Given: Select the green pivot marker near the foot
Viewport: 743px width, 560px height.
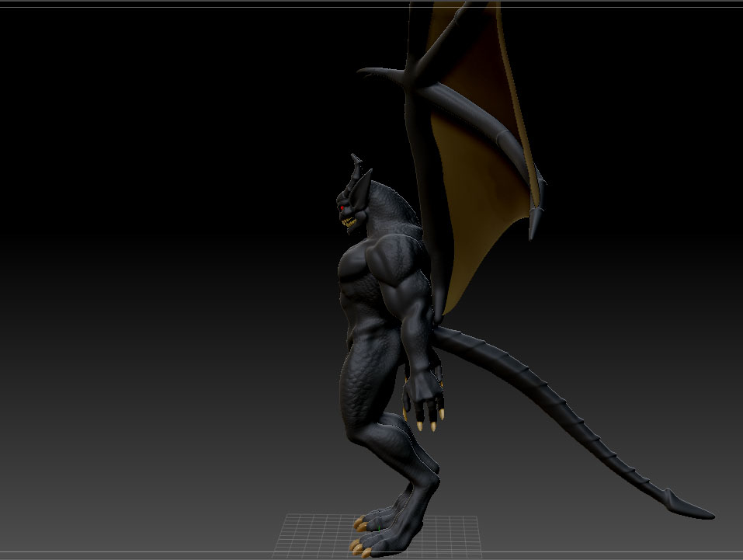Looking at the screenshot, I should 379,528.
